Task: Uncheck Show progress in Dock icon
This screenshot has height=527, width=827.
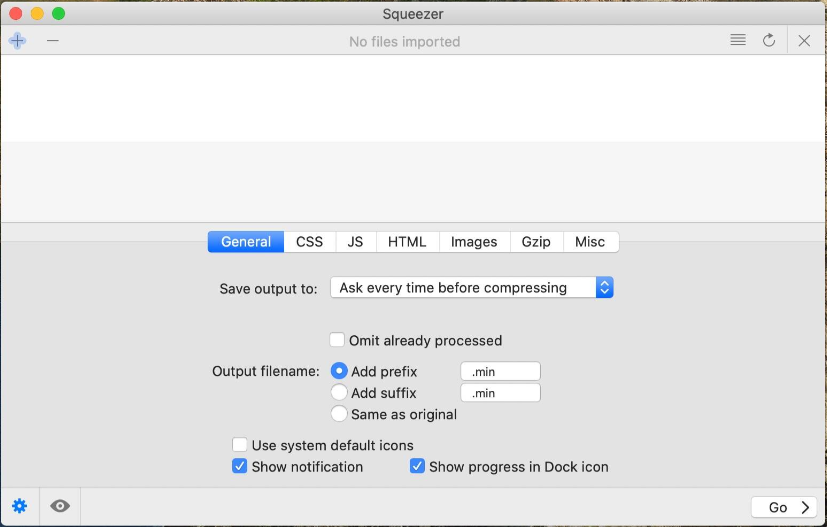Action: pos(417,466)
